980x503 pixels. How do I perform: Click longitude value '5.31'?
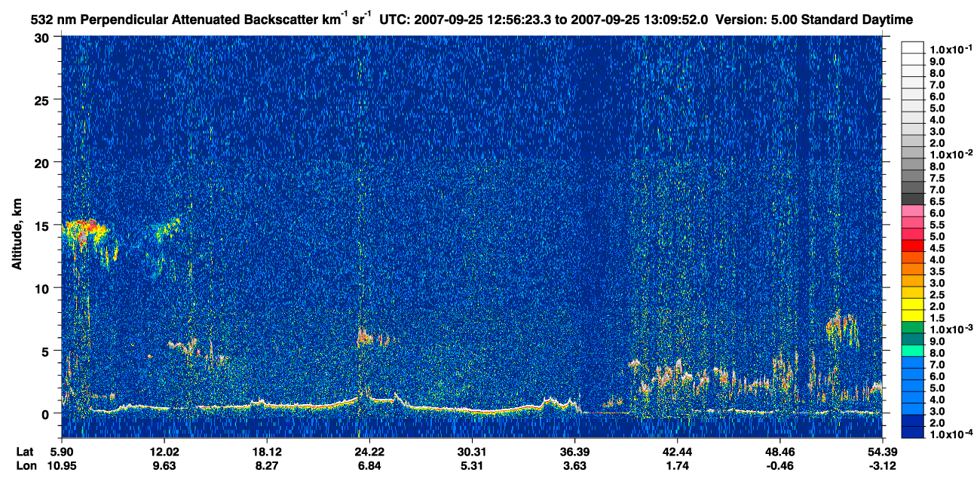pyautogui.click(x=472, y=466)
